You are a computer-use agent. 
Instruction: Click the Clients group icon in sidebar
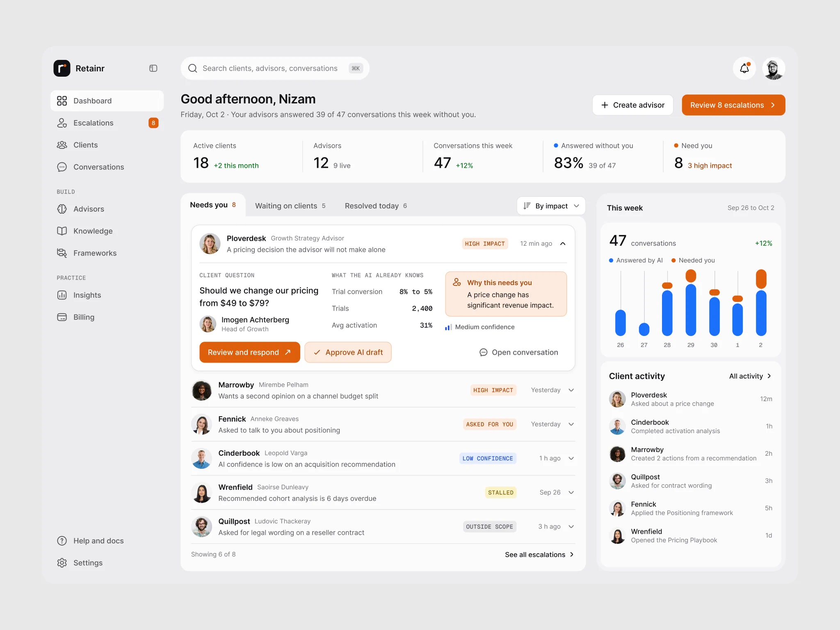pos(62,145)
